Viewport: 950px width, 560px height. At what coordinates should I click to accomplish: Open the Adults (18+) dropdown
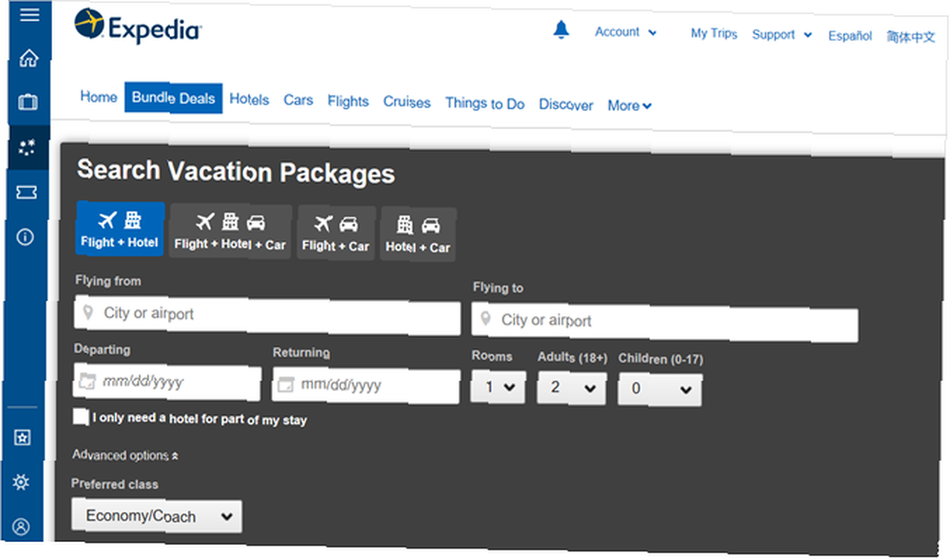(571, 388)
